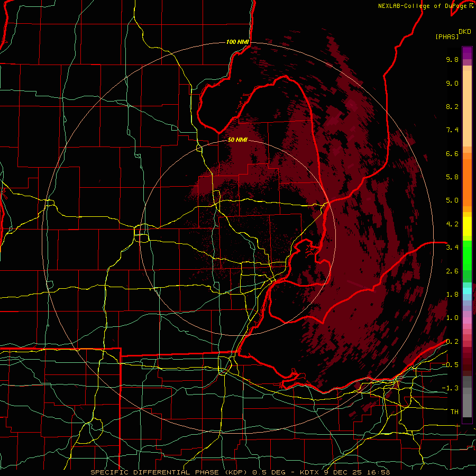Click the -0.5 legend value
Screen dimensions: 476x476
coord(450,365)
